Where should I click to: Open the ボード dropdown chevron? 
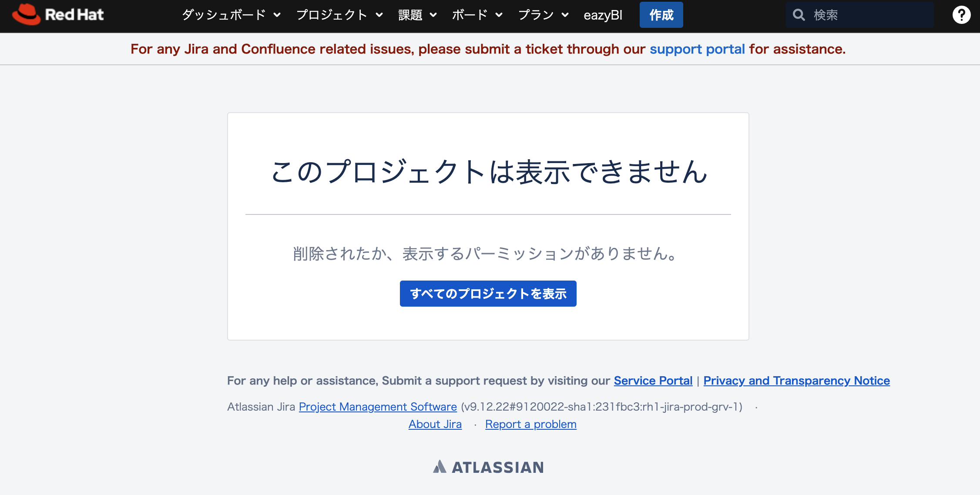pos(499,15)
